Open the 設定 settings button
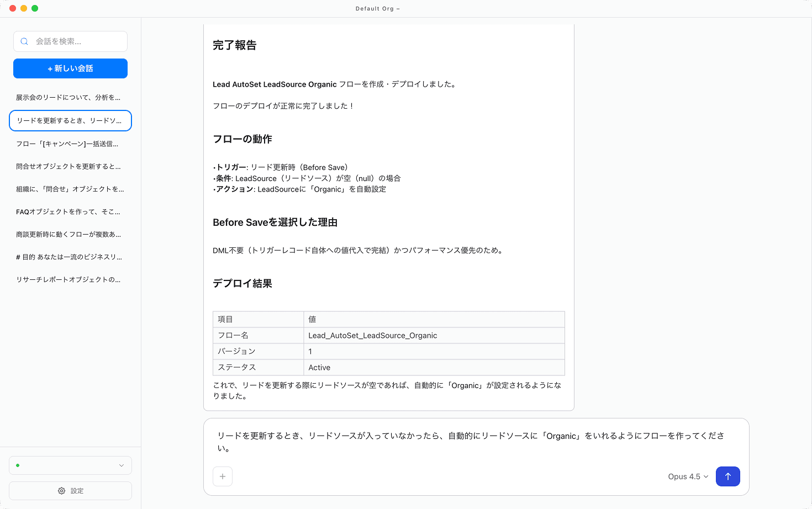Image resolution: width=812 pixels, height=509 pixels. tap(70, 491)
